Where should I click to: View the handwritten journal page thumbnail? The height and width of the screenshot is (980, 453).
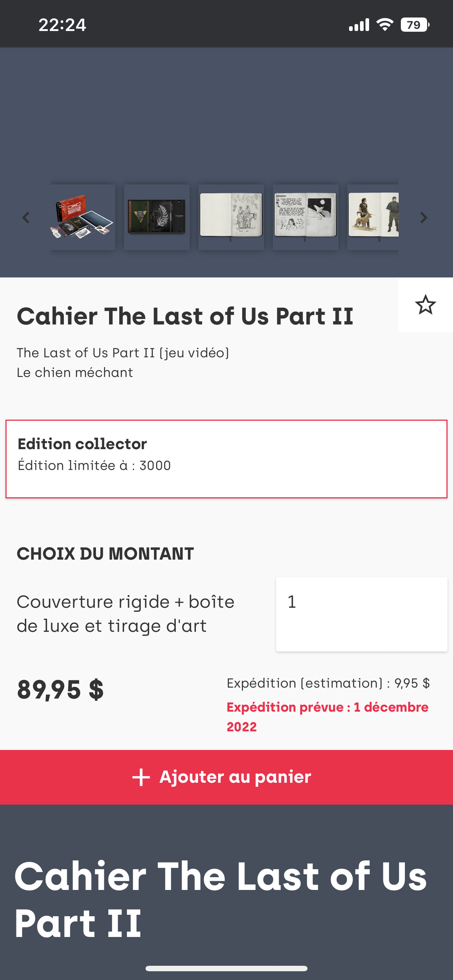[306, 218]
